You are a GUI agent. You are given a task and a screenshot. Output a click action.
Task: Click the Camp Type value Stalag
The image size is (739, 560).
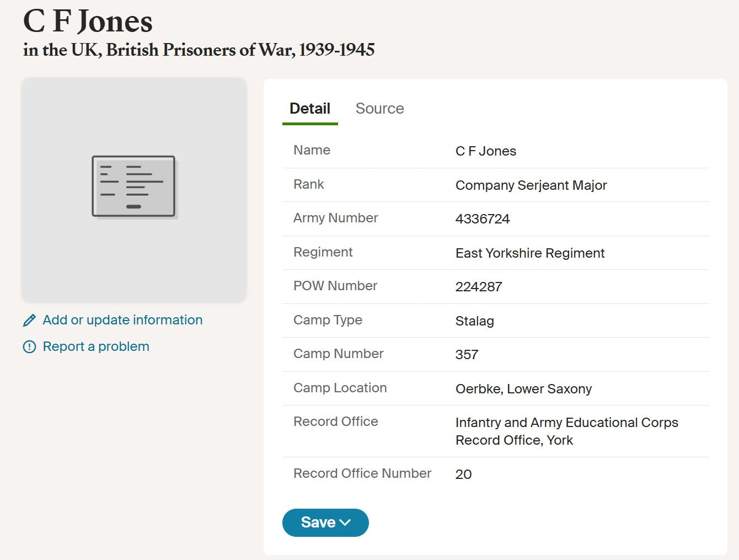point(474,321)
